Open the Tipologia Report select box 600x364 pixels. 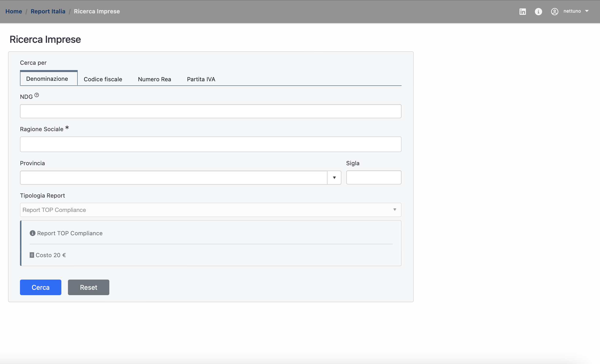(210, 210)
